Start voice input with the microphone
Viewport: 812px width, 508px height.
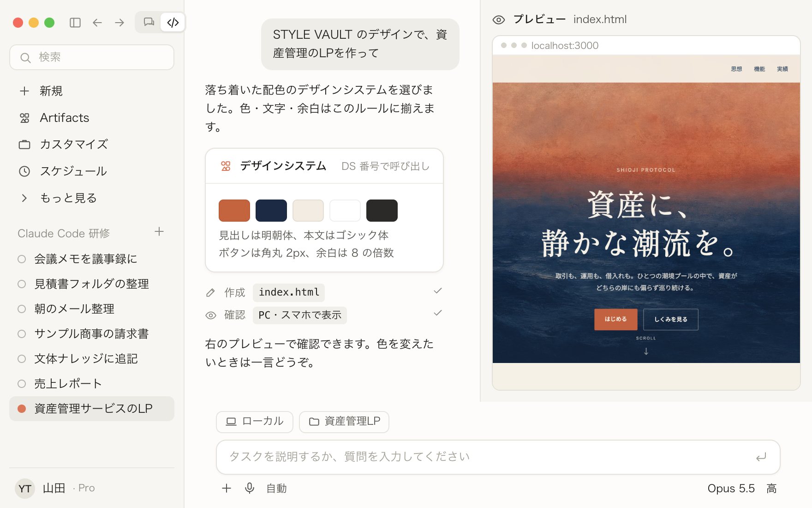coord(250,489)
